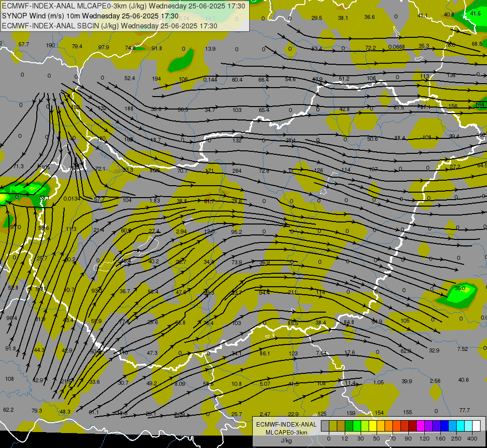Screen dimensions: 487x448
Task: Click the legend tick label '12'
Action: click(x=344, y=439)
